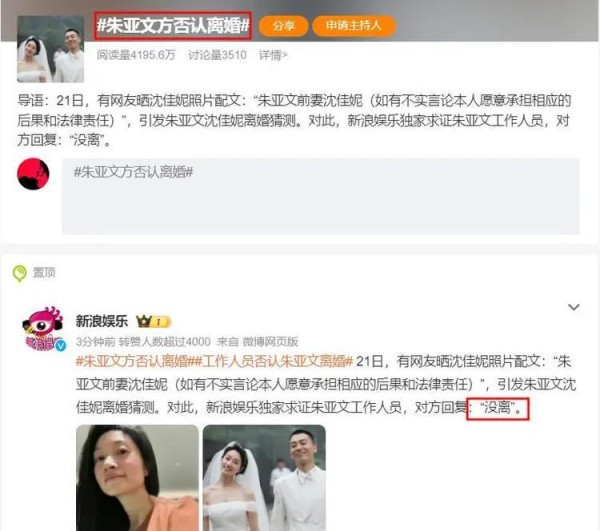Screen dimensions: 600x531
Task: Click the 讨论量3510 discussion count
Action: [217, 55]
